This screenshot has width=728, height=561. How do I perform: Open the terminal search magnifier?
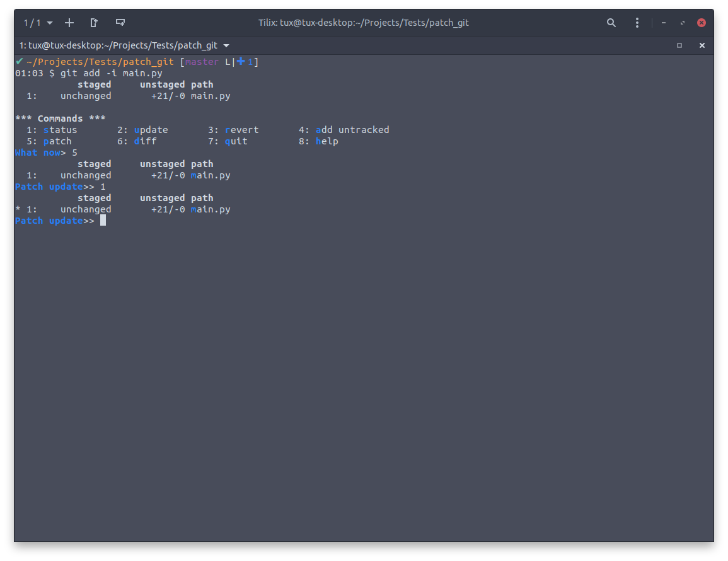(x=611, y=23)
